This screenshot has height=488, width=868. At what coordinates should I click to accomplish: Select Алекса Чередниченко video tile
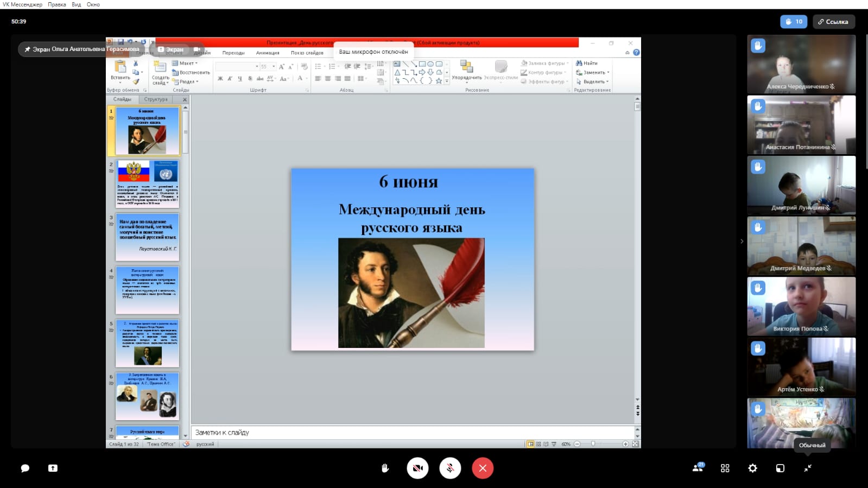pos(801,64)
